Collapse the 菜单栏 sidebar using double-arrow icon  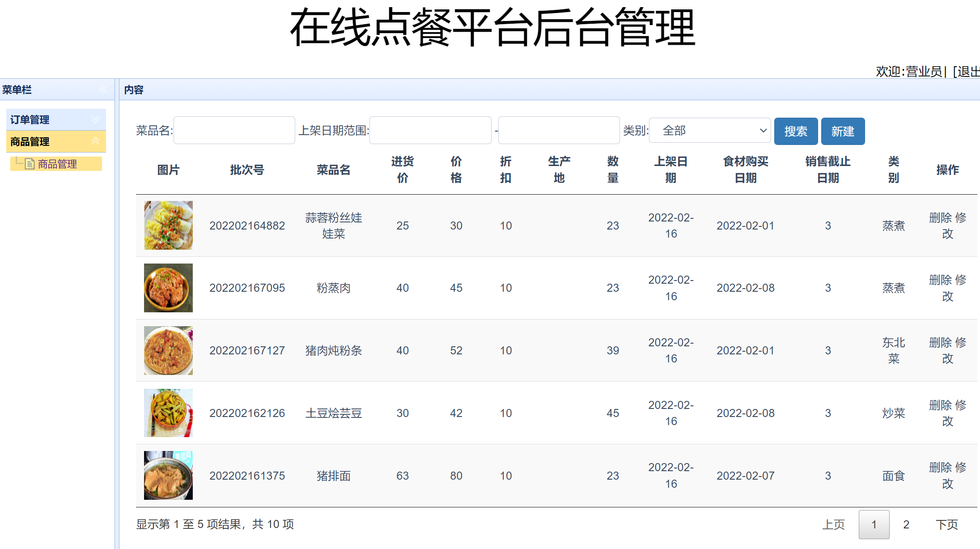click(103, 89)
